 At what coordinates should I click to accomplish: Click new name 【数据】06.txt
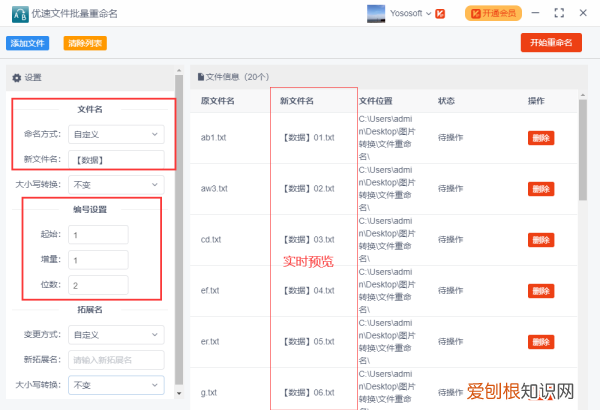[308, 392]
